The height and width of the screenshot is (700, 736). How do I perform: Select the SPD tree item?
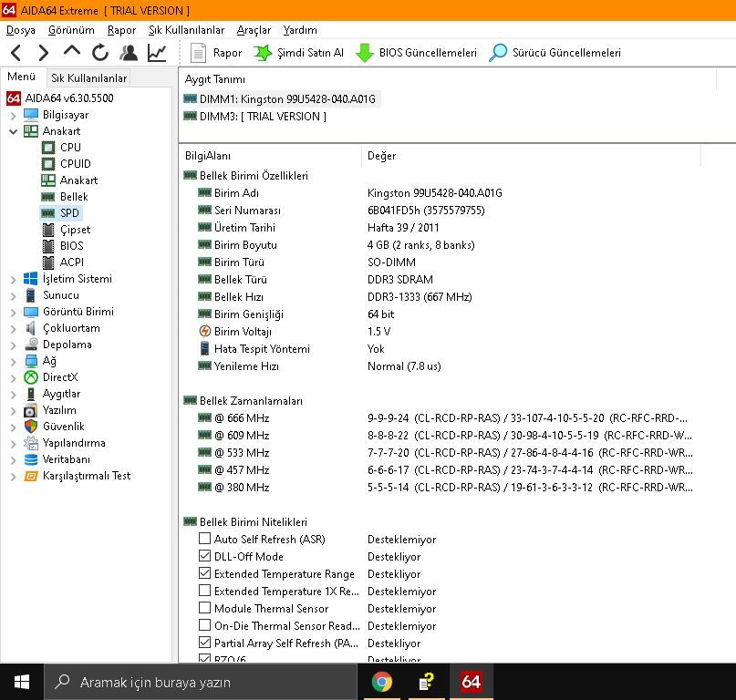pos(61,213)
